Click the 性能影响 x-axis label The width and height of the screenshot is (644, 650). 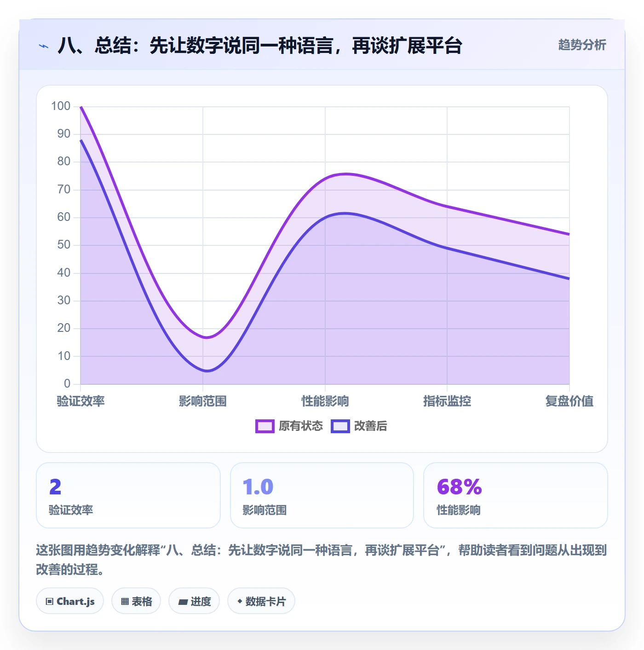(325, 401)
